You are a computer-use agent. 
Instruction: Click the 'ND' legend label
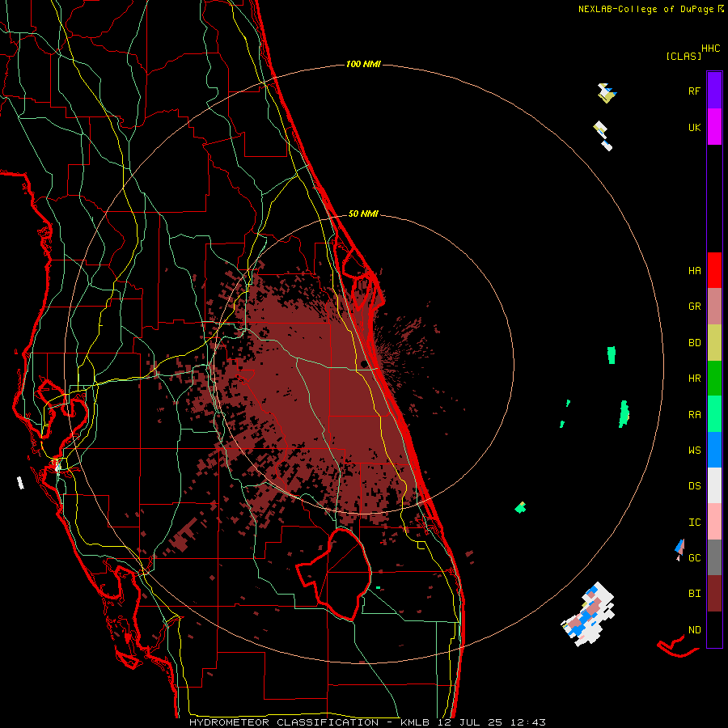point(694,630)
